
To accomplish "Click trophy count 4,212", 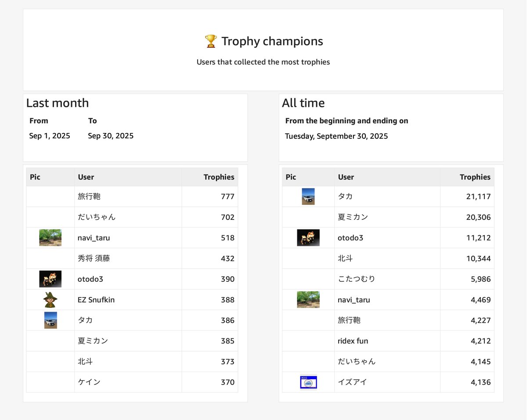I will 480,341.
